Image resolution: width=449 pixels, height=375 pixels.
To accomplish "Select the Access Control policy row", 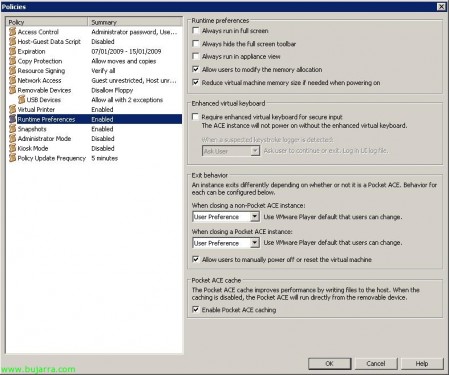I will pos(95,32).
